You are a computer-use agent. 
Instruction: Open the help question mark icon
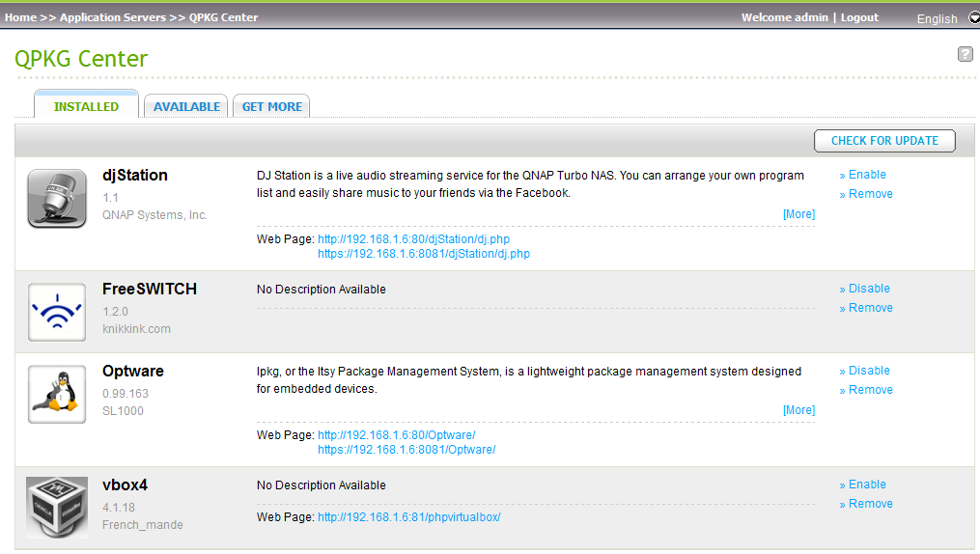tap(965, 54)
